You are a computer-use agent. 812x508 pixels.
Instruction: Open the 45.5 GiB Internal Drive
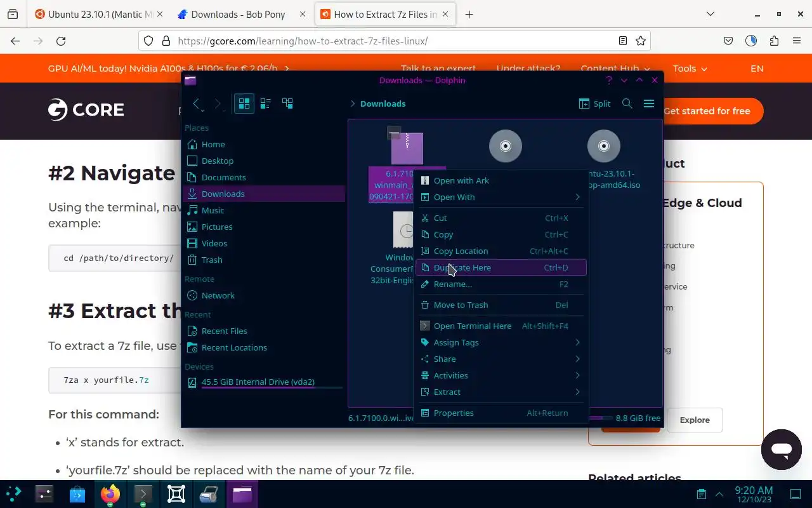pyautogui.click(x=264, y=382)
